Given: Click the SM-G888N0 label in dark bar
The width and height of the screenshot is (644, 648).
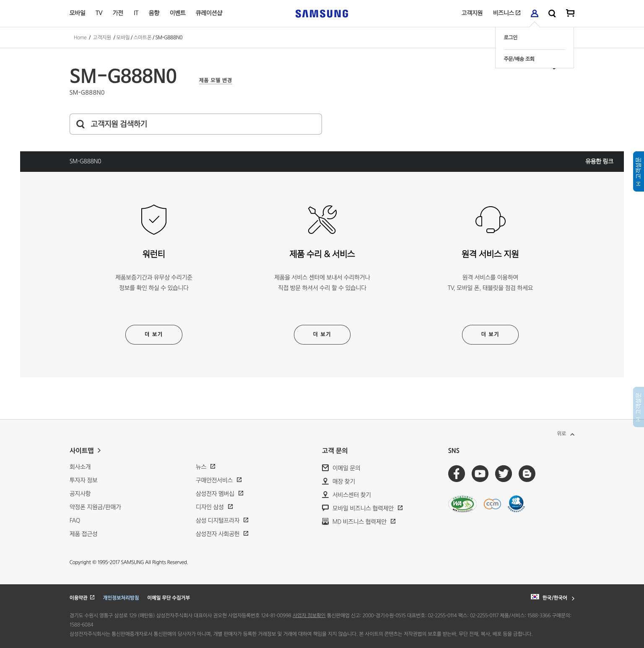Looking at the screenshot, I should click(x=85, y=161).
